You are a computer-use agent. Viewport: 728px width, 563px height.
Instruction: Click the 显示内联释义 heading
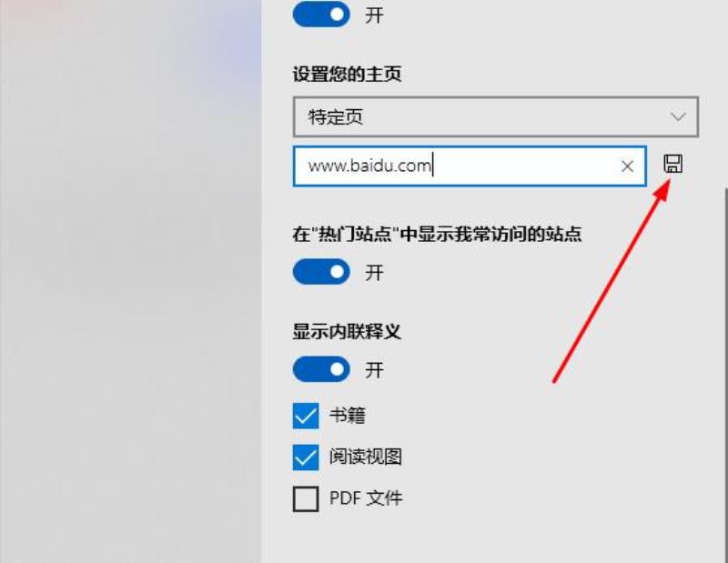click(x=347, y=331)
